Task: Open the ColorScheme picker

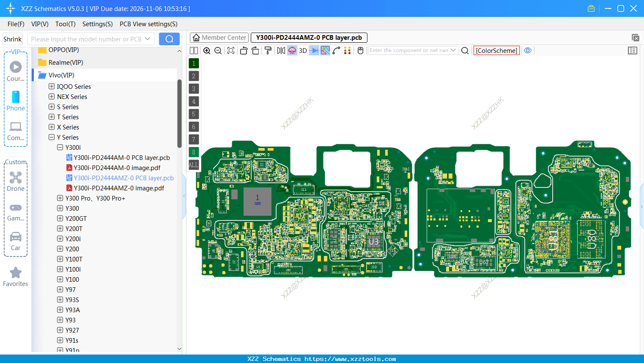Action: (x=496, y=50)
